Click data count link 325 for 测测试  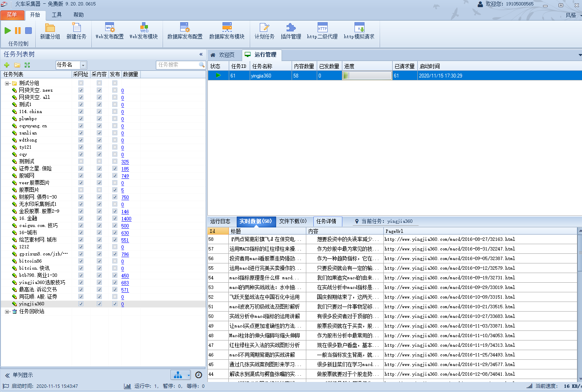(125, 162)
